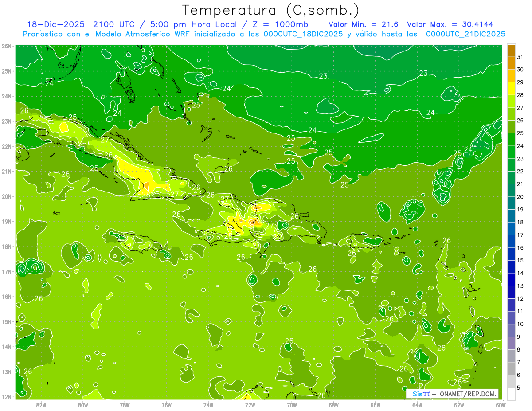Click the "20N" latitude axis label
The height and width of the screenshot is (411, 532).
tap(7, 196)
